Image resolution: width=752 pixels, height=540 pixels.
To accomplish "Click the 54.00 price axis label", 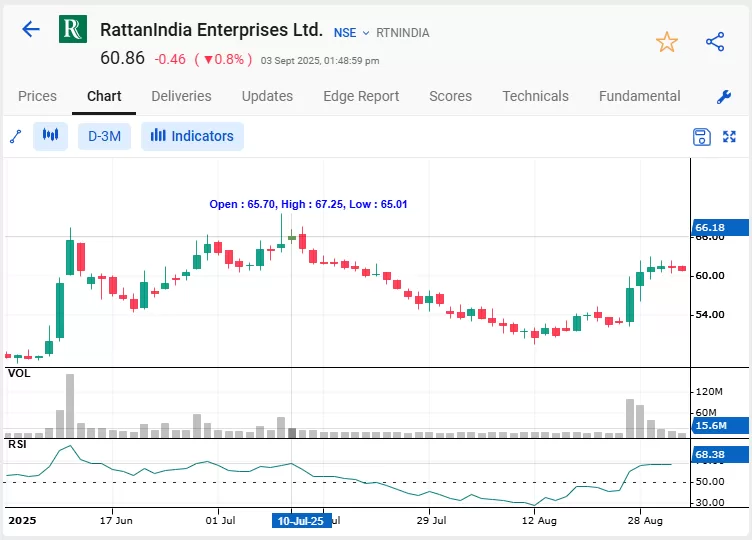I will 710,315.
